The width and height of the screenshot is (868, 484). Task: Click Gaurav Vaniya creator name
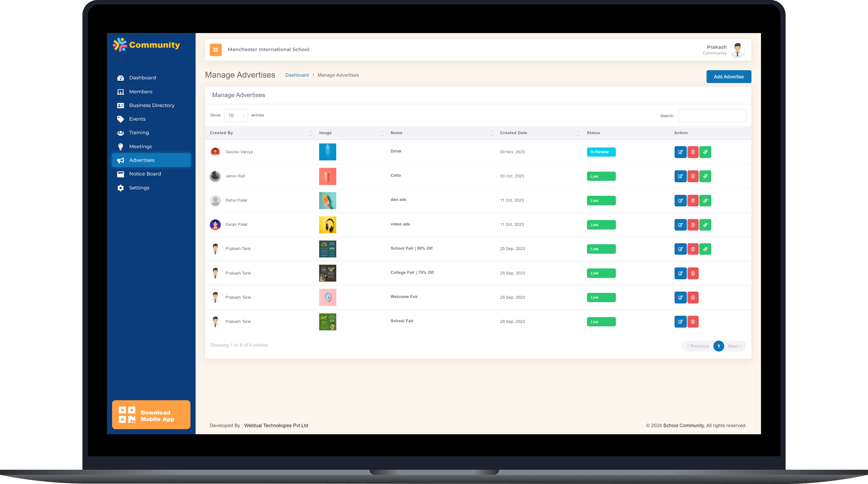coord(239,152)
